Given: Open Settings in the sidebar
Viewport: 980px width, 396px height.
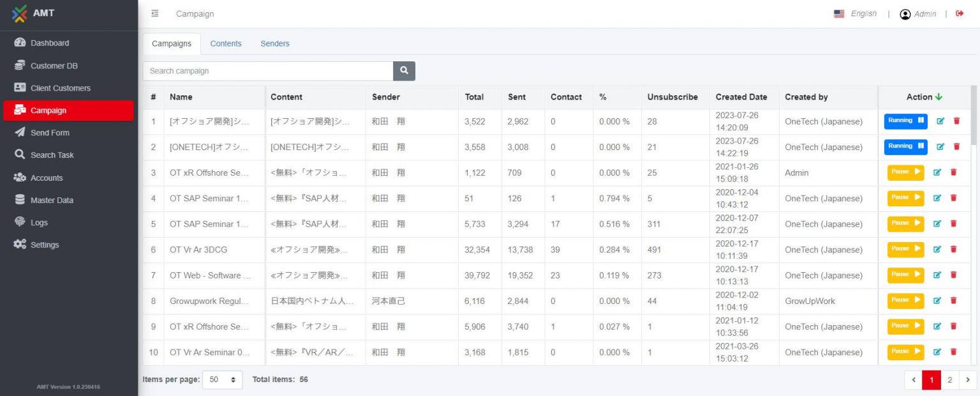Looking at the screenshot, I should point(69,245).
